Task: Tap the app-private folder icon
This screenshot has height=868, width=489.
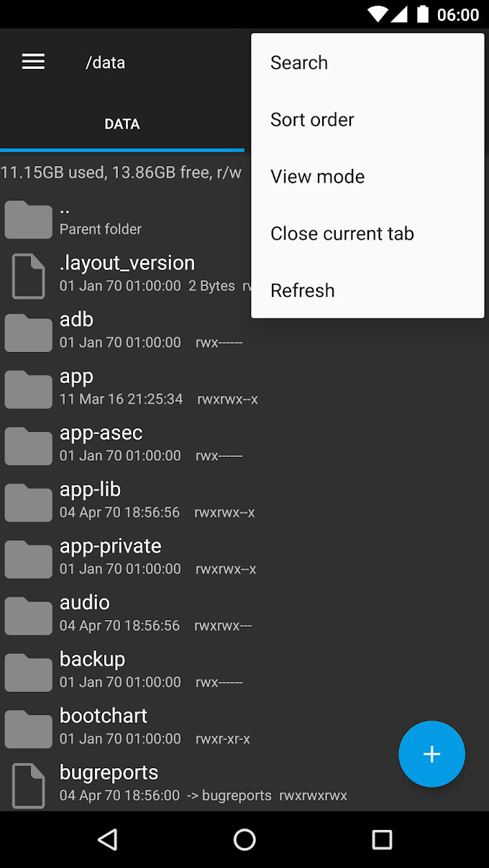Action: tap(28, 558)
